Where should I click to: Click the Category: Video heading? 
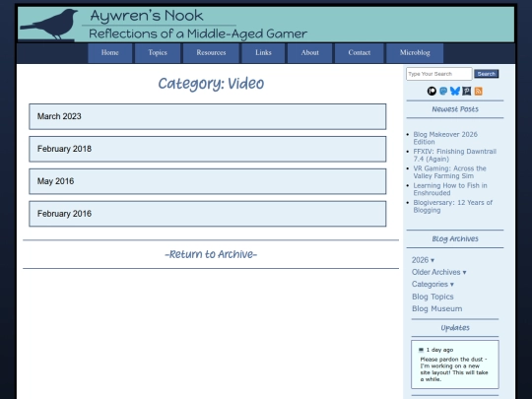pos(211,84)
